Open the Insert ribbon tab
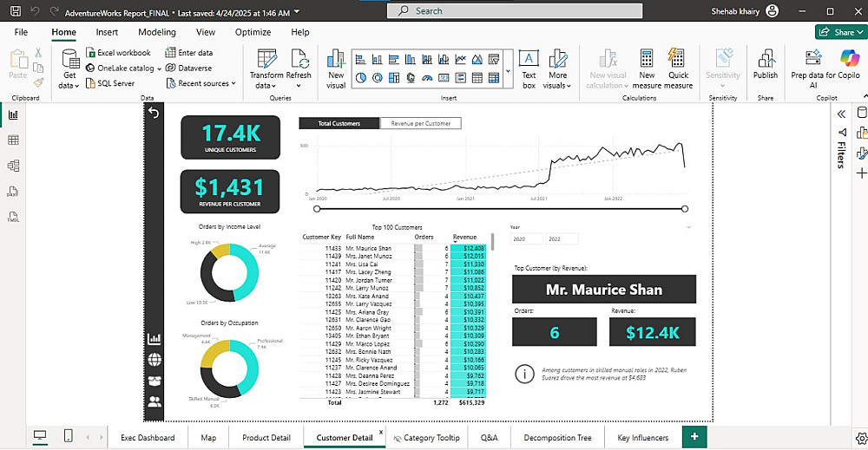The image size is (868, 450). (x=107, y=32)
